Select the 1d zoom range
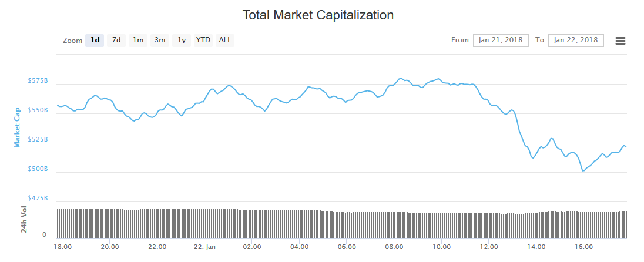 (x=95, y=40)
